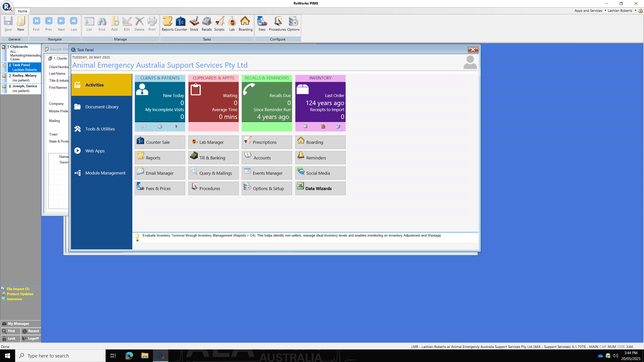Click the Windows Start button

[x=8, y=356]
